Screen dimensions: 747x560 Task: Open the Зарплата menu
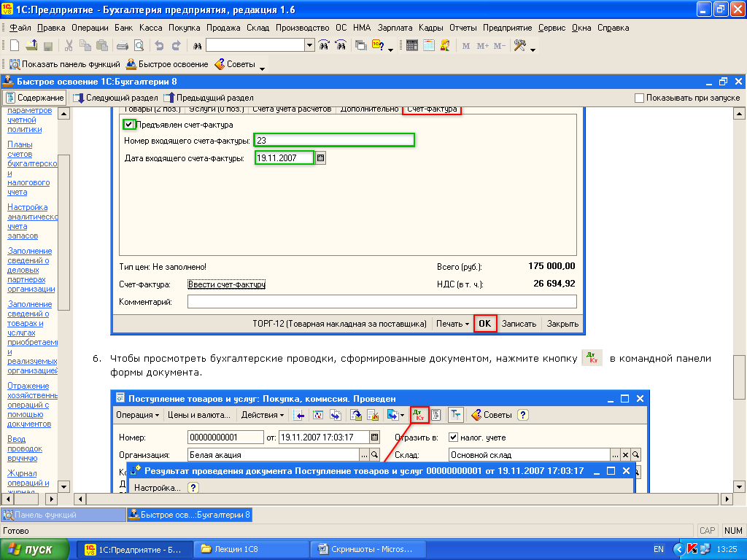[x=395, y=28]
